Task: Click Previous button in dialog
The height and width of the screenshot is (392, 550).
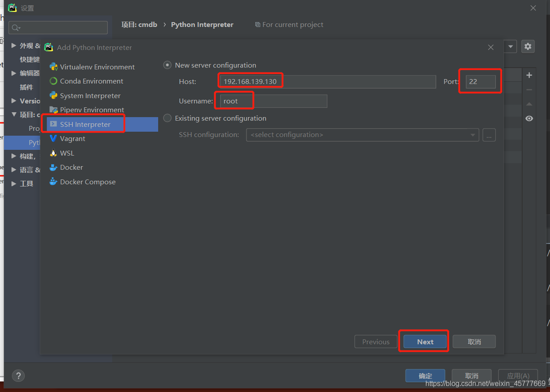Action: pos(376,342)
